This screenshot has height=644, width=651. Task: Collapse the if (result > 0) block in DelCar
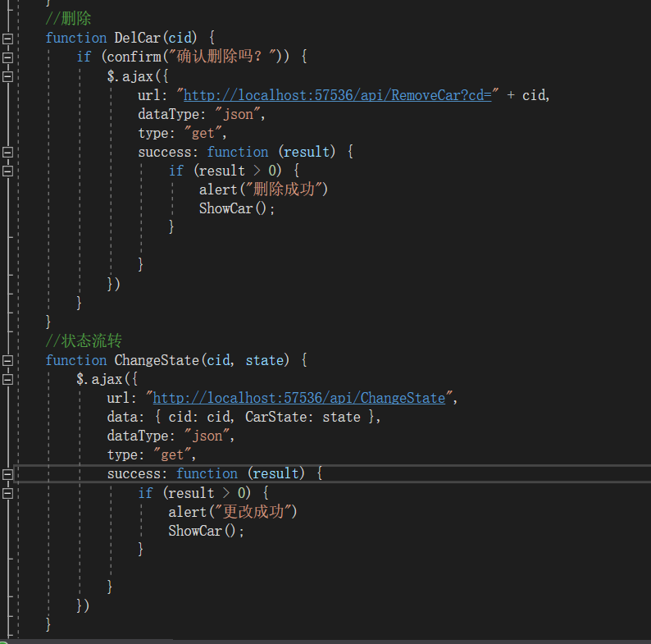tap(8, 171)
